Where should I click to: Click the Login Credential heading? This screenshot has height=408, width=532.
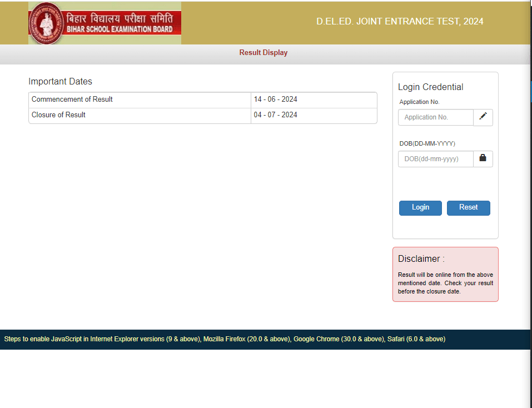coord(430,87)
